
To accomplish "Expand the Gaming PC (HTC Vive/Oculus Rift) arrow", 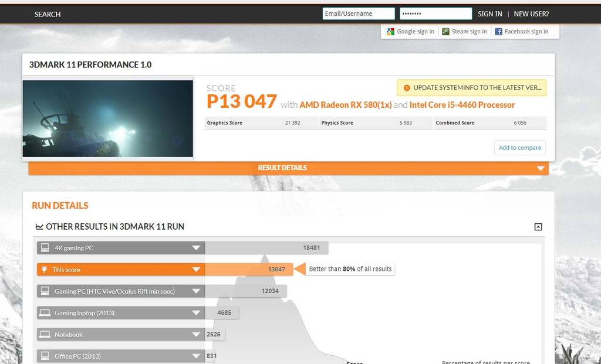I will point(196,291).
